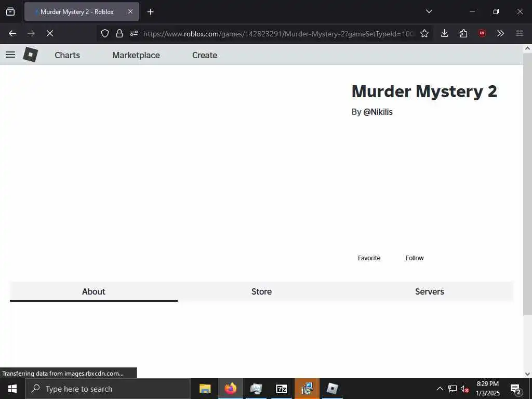Open Firefox View in the tab bar
The width and height of the screenshot is (532, 399).
(10, 11)
